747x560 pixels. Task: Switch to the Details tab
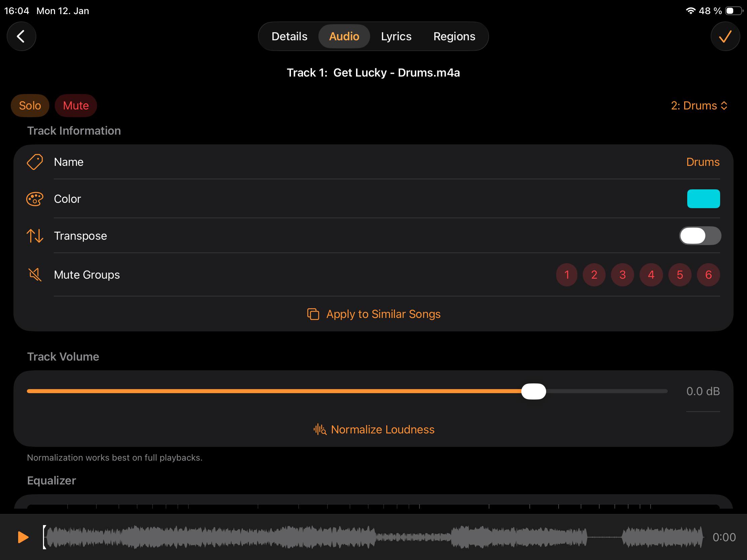pos(289,36)
